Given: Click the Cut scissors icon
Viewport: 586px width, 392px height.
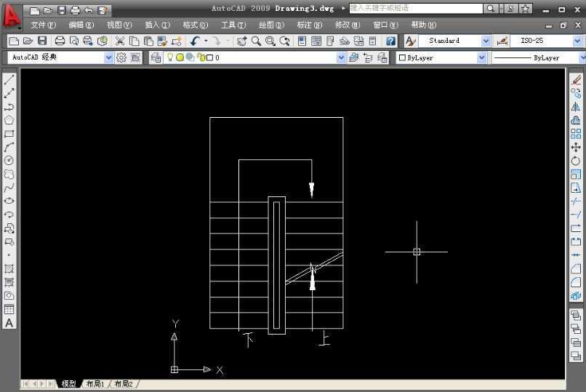Looking at the screenshot, I should coord(119,41).
